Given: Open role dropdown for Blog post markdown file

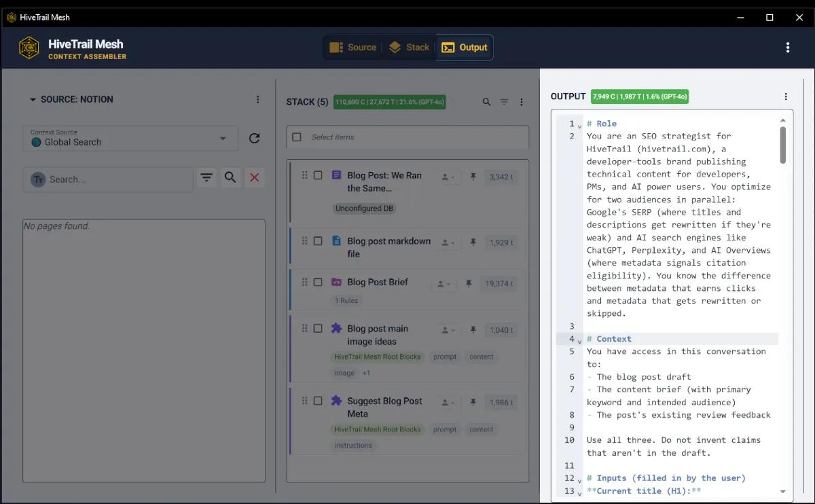Looking at the screenshot, I should (x=448, y=242).
